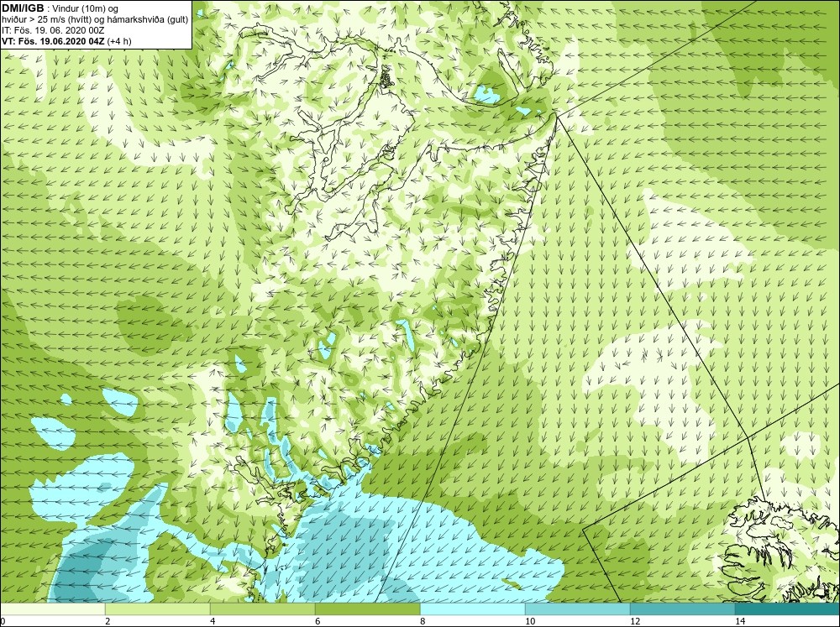Screen dimensions: 840x627
Task: Click the 'IT: Fös. 19. 06. 2020 00Z' line
Action: (x=52, y=30)
